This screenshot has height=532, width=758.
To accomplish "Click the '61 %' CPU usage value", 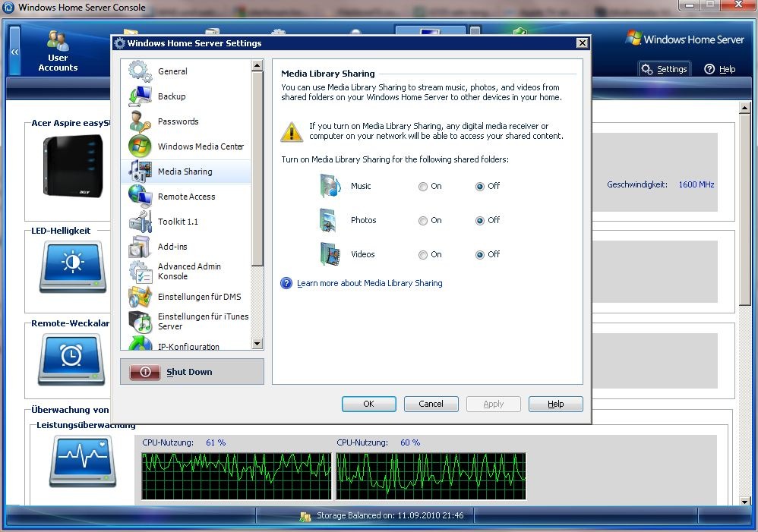I will pyautogui.click(x=216, y=442).
